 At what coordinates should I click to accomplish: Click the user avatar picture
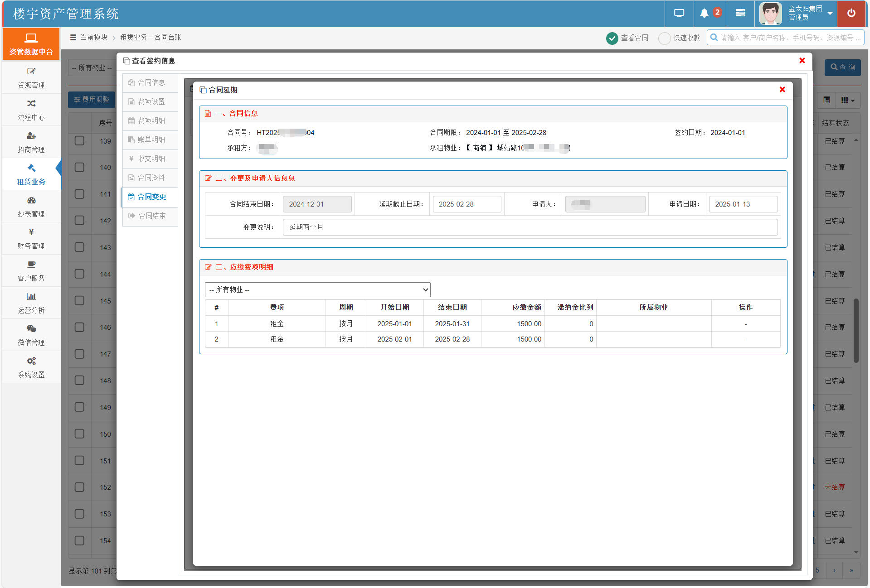coord(771,13)
